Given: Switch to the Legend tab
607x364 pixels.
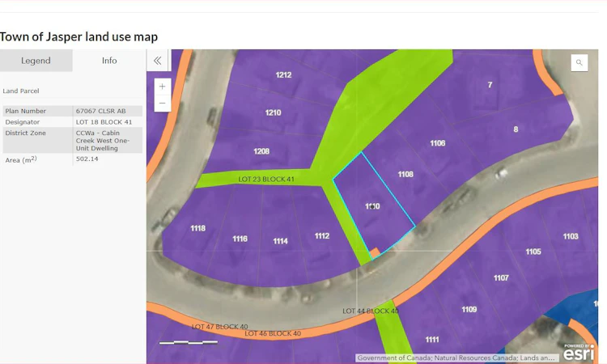Looking at the screenshot, I should pos(36,61).
